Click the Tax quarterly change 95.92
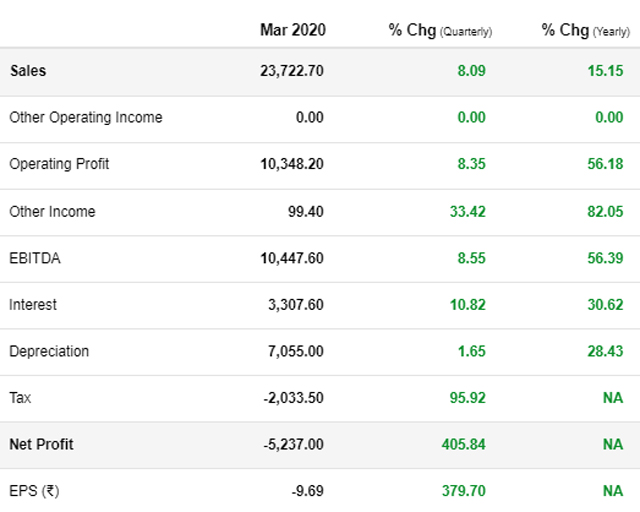This screenshot has width=640, height=512. [x=467, y=397]
